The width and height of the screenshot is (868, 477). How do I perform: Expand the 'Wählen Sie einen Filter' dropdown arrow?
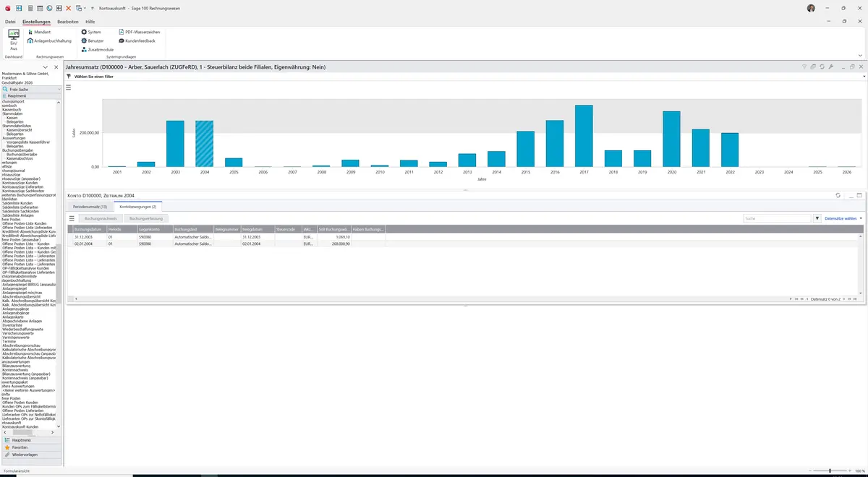click(863, 76)
